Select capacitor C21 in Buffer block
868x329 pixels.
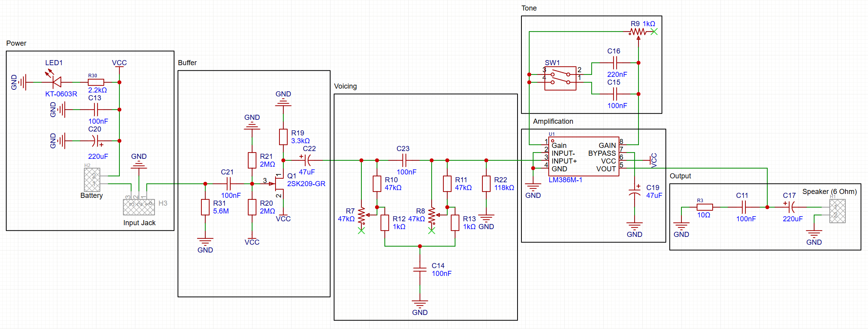pyautogui.click(x=229, y=184)
